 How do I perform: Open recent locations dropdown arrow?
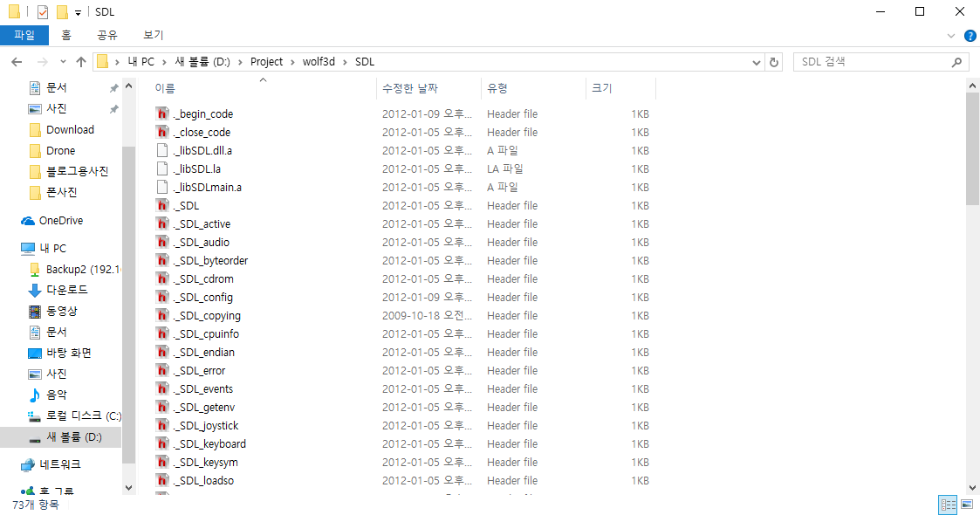[63, 62]
